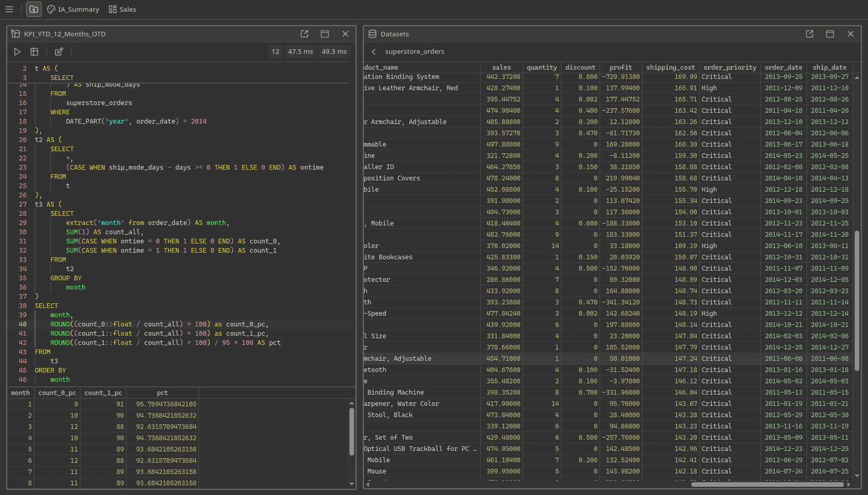Navigate back using the superstore_orders chevron

coord(373,52)
